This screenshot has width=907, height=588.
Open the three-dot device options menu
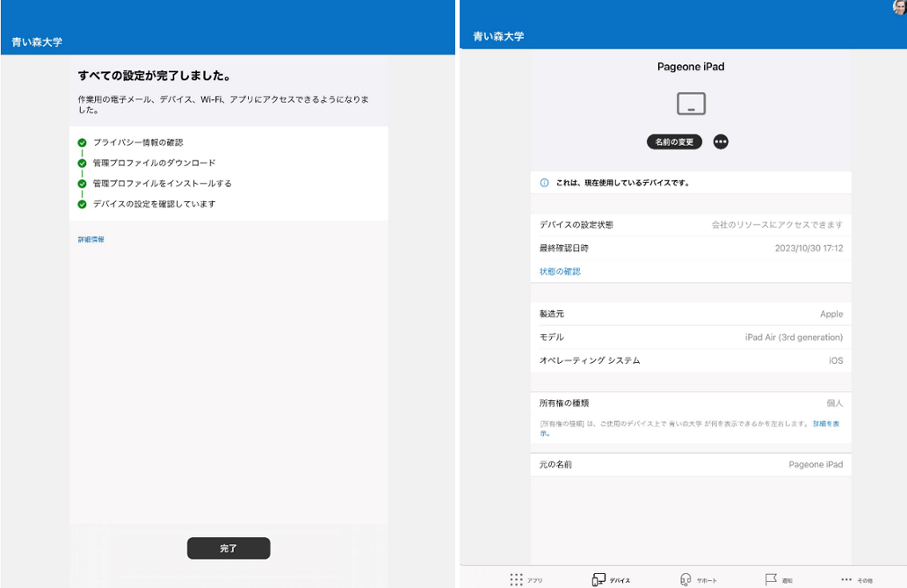click(721, 142)
